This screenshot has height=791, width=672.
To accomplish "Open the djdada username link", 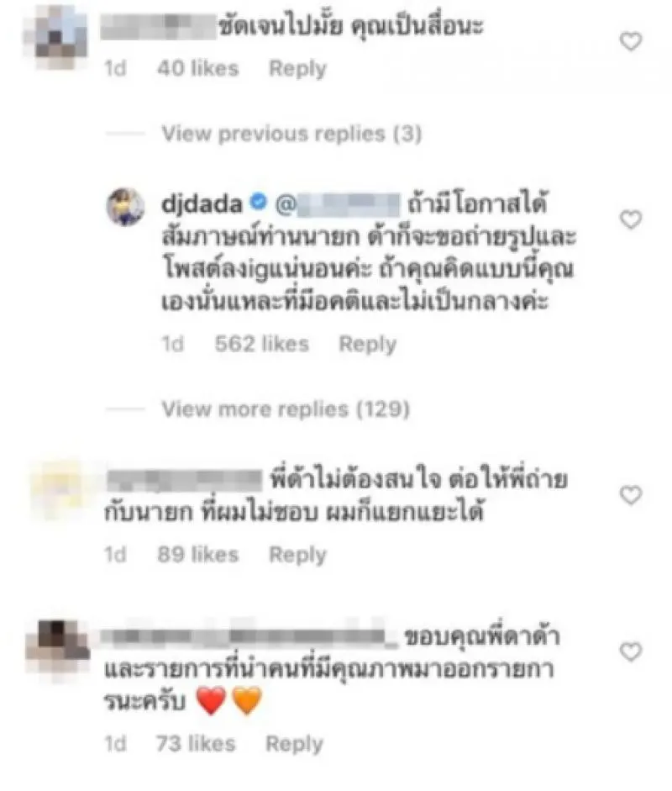I will (x=202, y=203).
